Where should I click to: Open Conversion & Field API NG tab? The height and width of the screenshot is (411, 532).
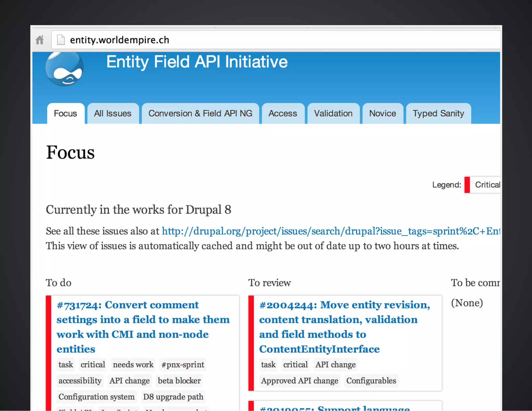click(x=200, y=114)
